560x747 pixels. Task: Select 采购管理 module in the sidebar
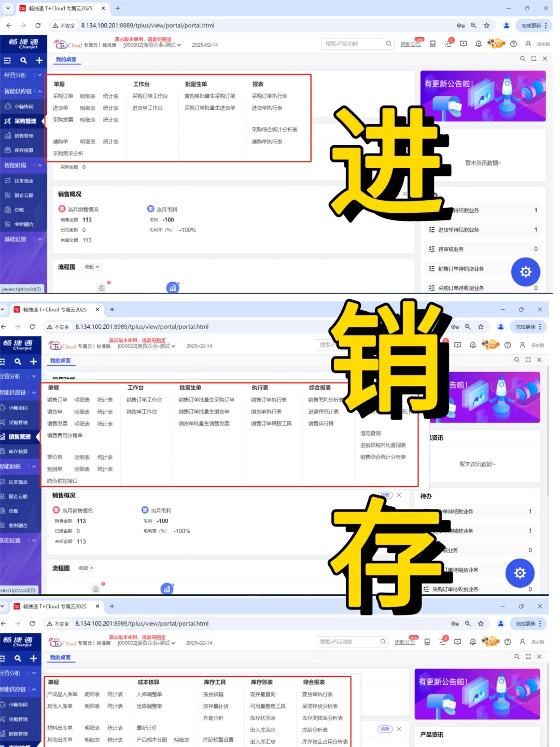23,121
